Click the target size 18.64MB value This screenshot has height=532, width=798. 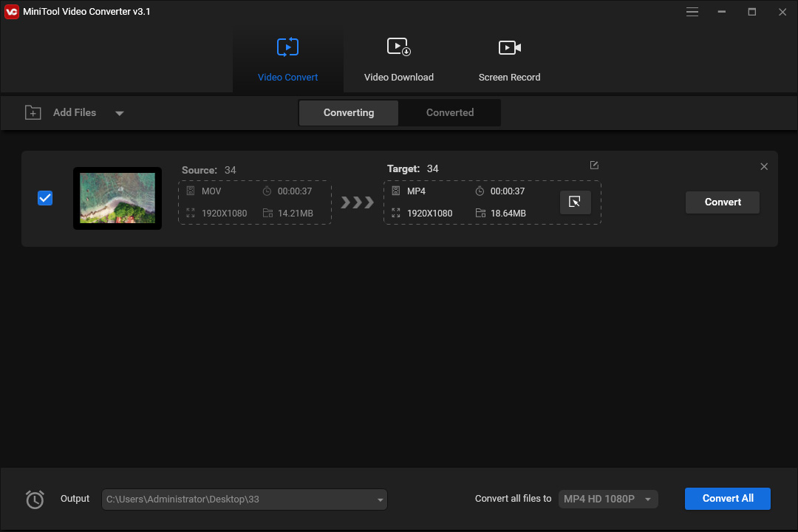coord(508,214)
